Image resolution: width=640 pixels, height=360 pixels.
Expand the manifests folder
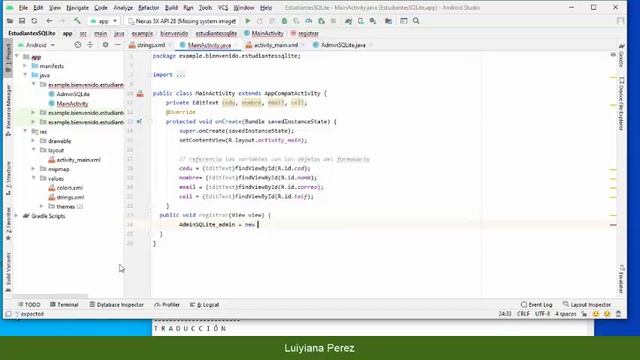click(25, 66)
